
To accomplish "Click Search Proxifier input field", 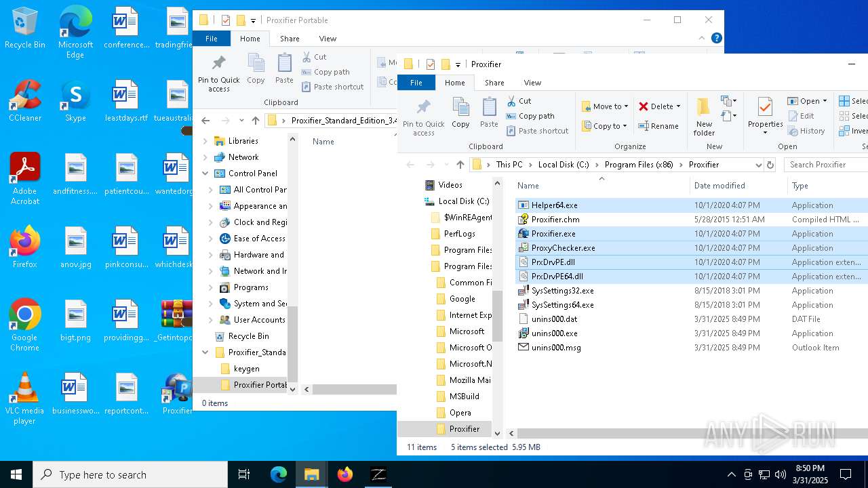I will [x=826, y=165].
